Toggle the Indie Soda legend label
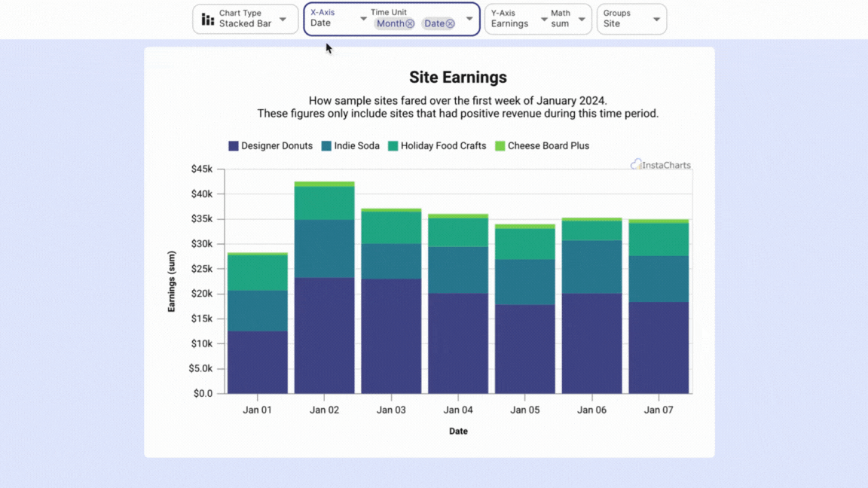Screen dimensions: 868x488 tap(356, 146)
